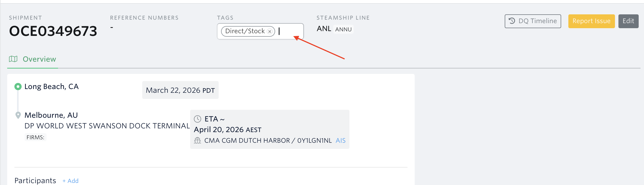644x185 pixels.
Task: Click the ETA clock icon
Action: 197,119
